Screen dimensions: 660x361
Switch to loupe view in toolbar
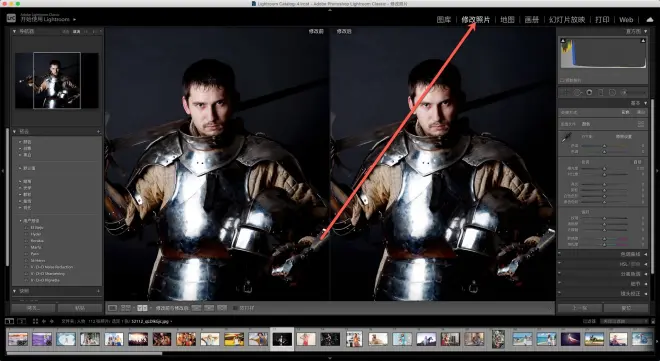[112, 308]
